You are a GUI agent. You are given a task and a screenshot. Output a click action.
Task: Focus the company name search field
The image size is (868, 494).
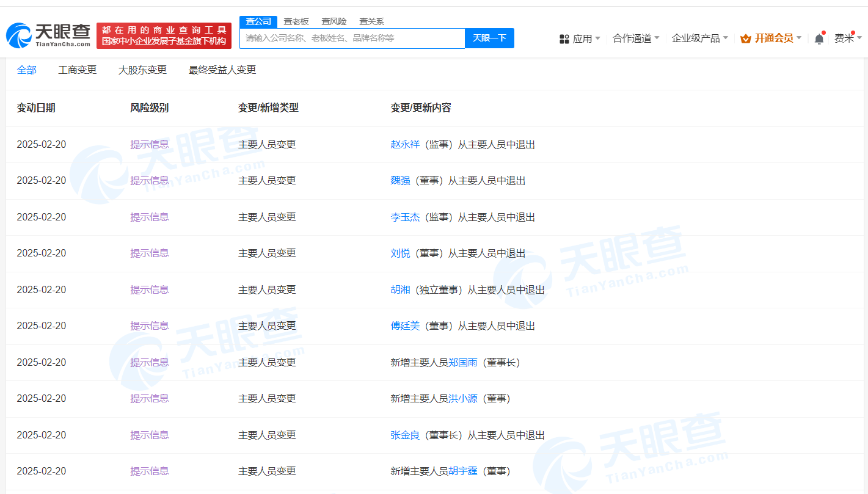point(352,38)
